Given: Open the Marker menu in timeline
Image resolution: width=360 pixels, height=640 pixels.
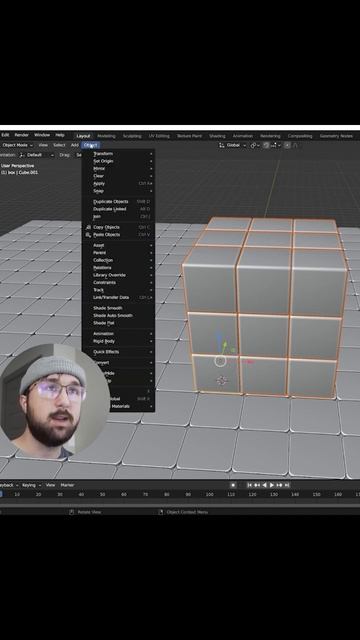Looking at the screenshot, I should 67,485.
